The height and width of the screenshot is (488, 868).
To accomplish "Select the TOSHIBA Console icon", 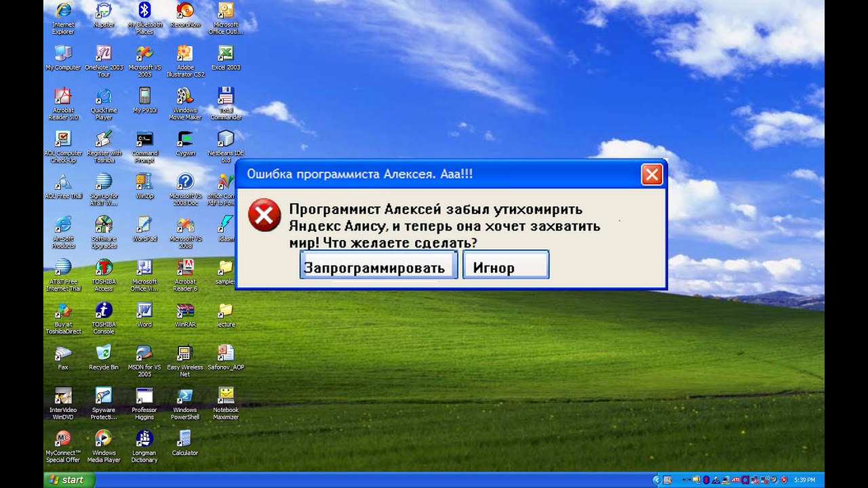I will [104, 317].
